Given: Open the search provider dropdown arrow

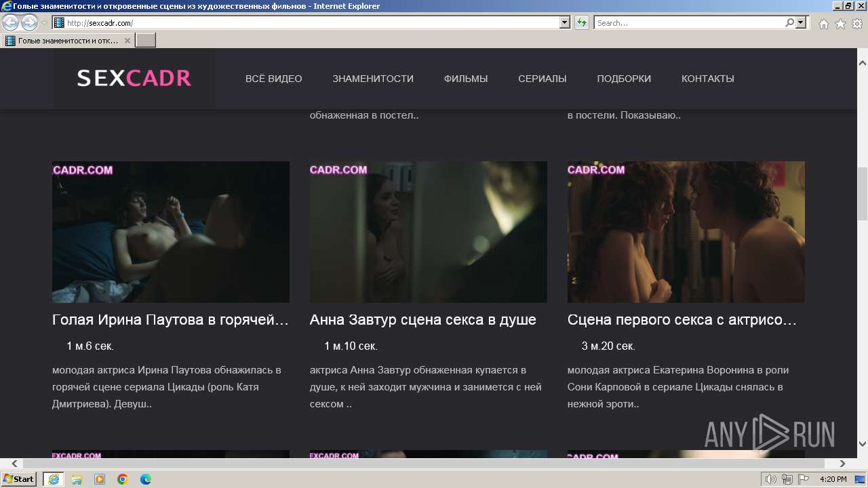Looking at the screenshot, I should [x=802, y=23].
